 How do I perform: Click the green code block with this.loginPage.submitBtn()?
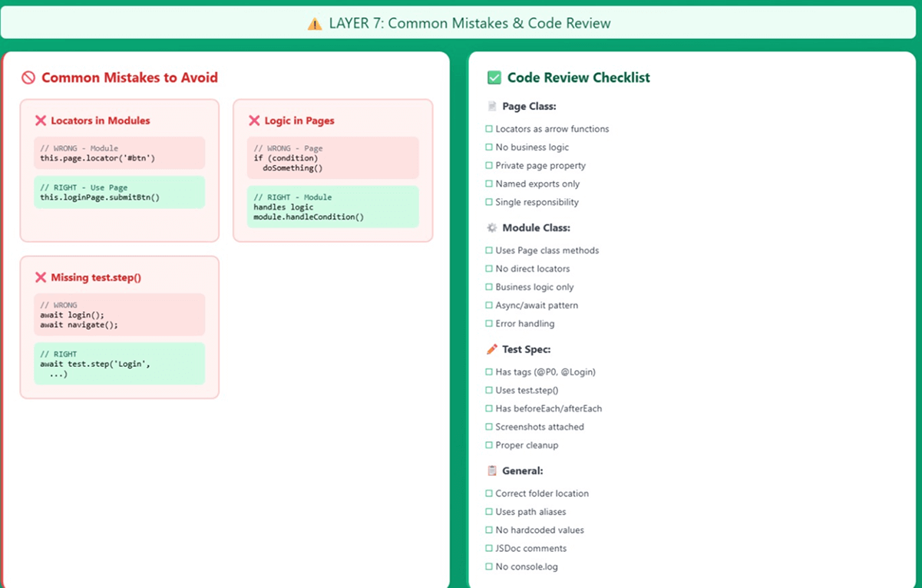(120, 192)
